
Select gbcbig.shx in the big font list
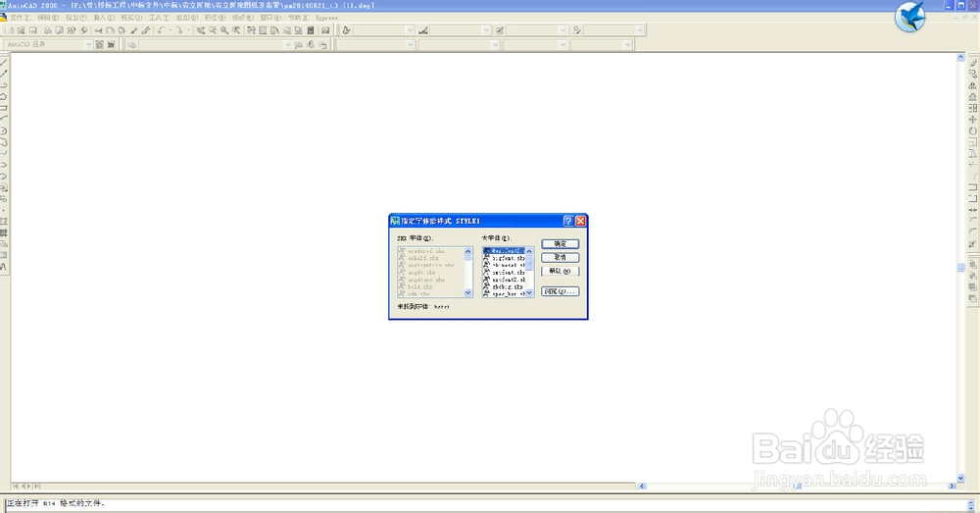(505, 287)
